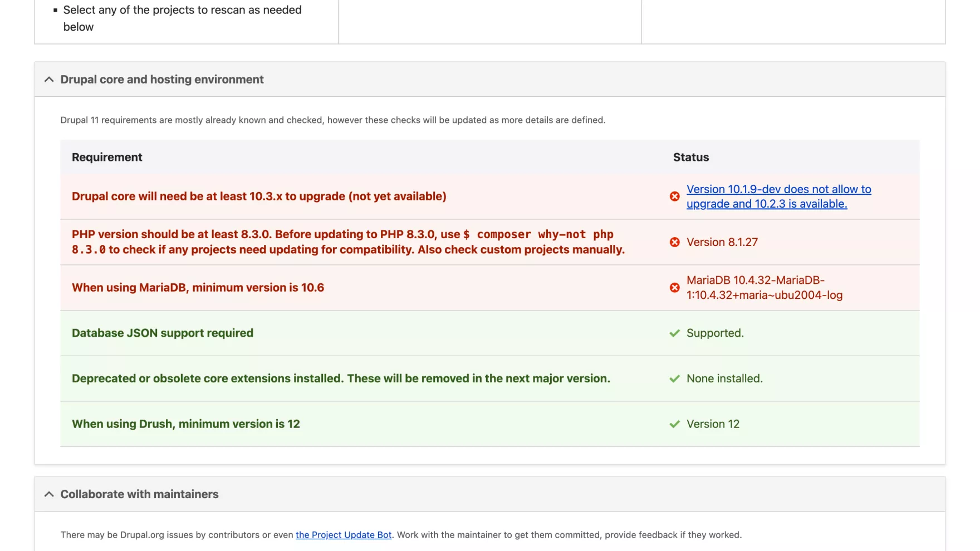
Task: Click the checkmark icon next to Supported
Action: click(674, 333)
